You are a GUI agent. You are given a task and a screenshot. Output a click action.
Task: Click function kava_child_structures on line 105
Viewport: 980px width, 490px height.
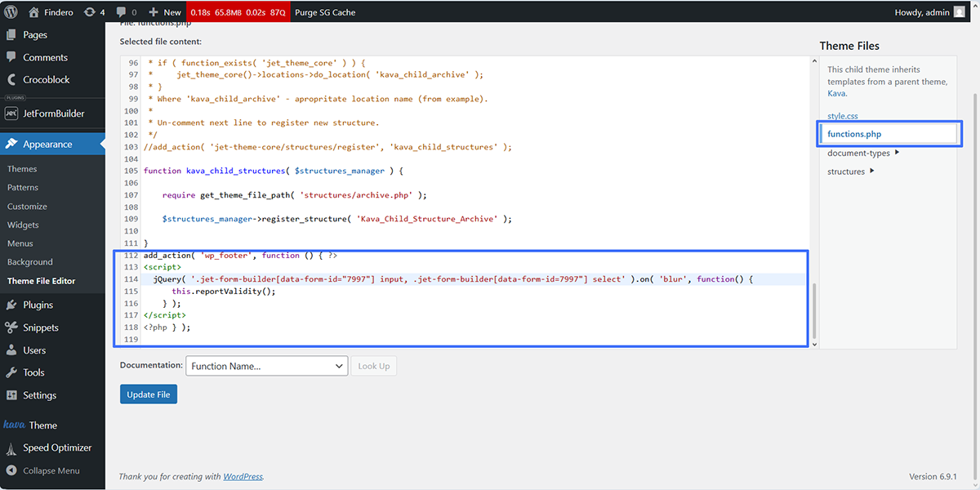click(274, 171)
